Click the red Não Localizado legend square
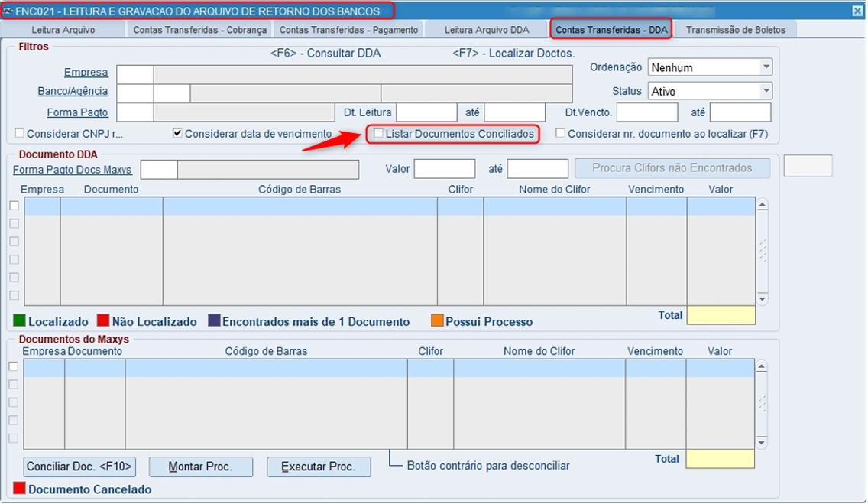868x504 pixels. tap(103, 320)
